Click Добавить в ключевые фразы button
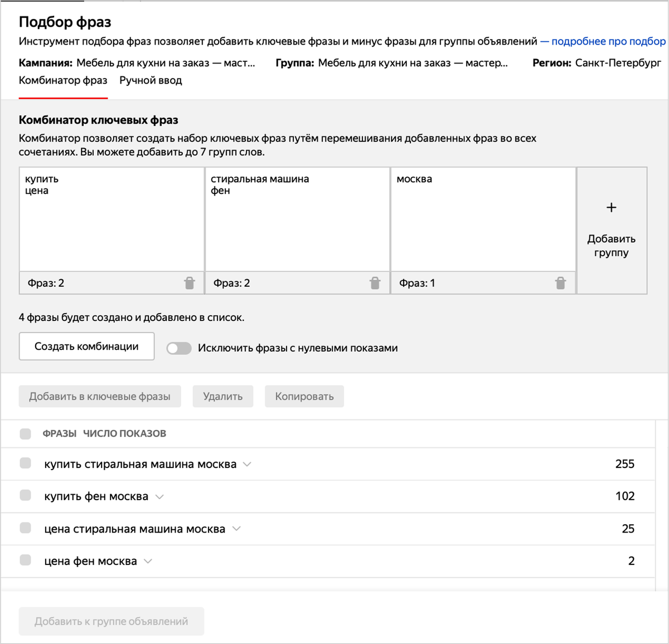This screenshot has height=644, width=669. click(100, 397)
